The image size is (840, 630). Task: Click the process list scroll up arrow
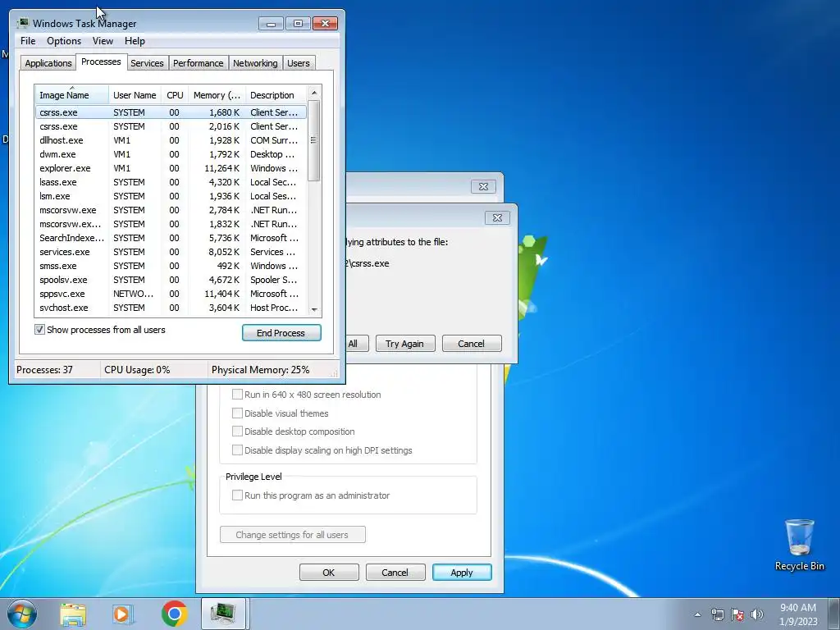coord(314,93)
